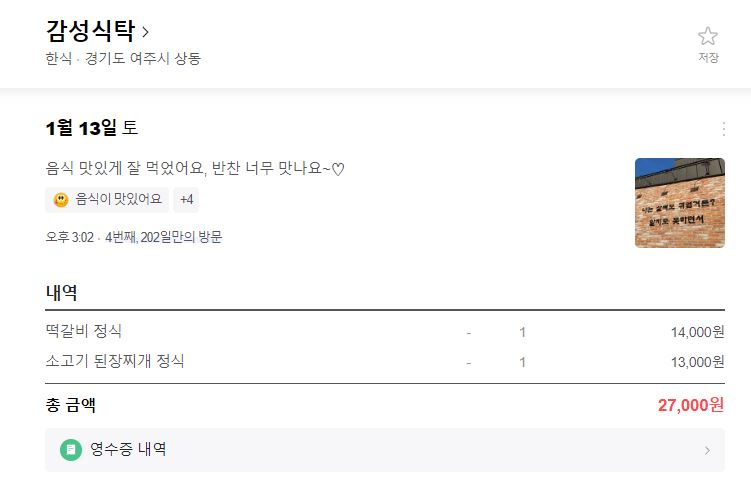
Task: Click the review text about 반찬
Action: click(195, 168)
